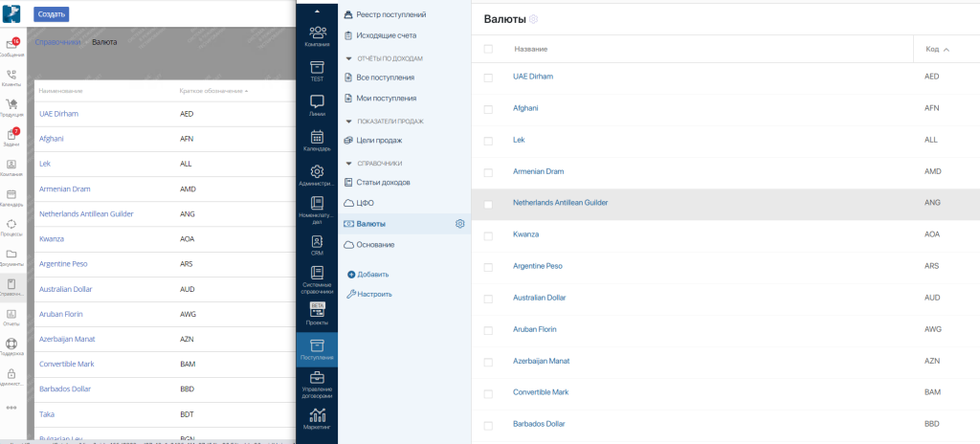
Task: Open Справочники icon in left window sidebar
Action: pyautogui.click(x=11, y=284)
